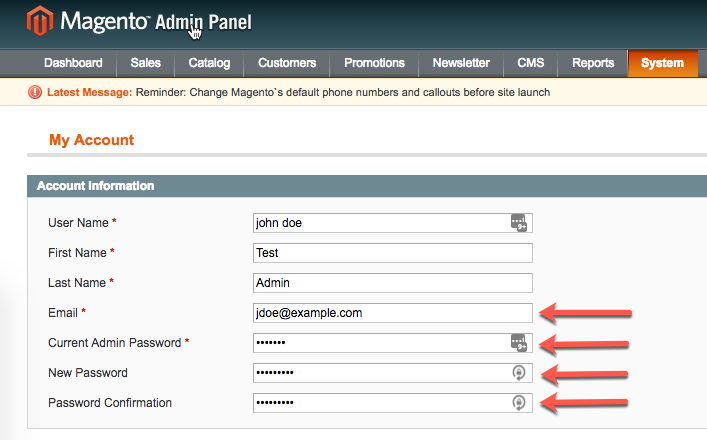
Task: Open the Dashboard menu
Action: 73,63
